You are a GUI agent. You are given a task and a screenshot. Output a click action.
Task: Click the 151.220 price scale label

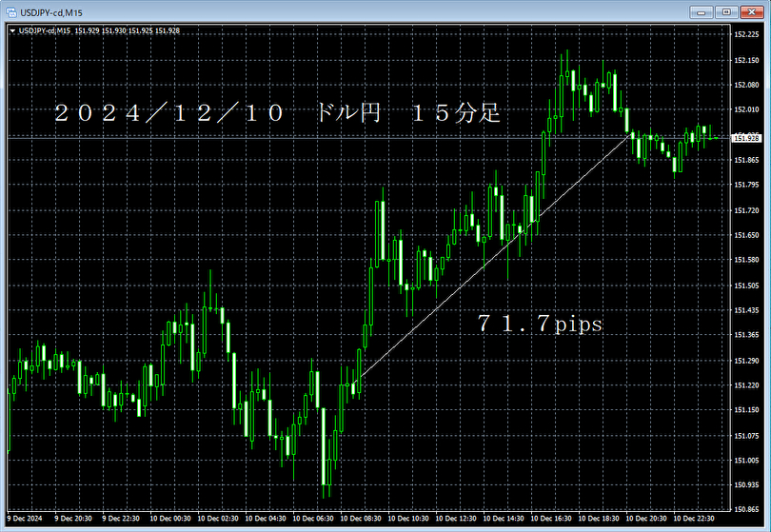[x=746, y=385]
